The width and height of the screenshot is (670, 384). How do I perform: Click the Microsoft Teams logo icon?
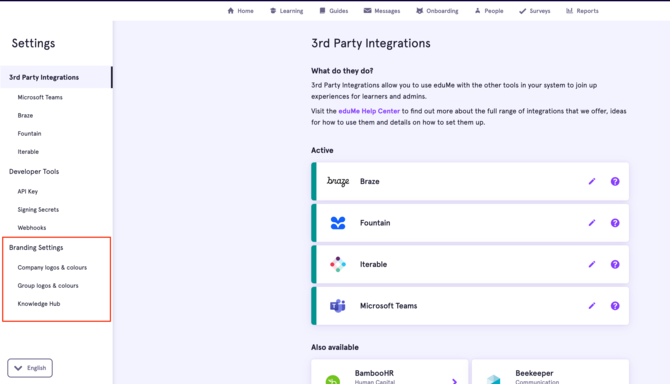click(338, 306)
